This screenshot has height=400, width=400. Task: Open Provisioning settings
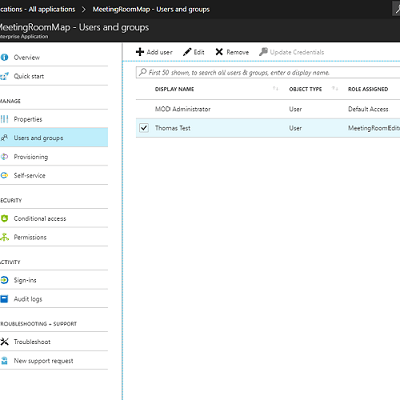[54, 157]
